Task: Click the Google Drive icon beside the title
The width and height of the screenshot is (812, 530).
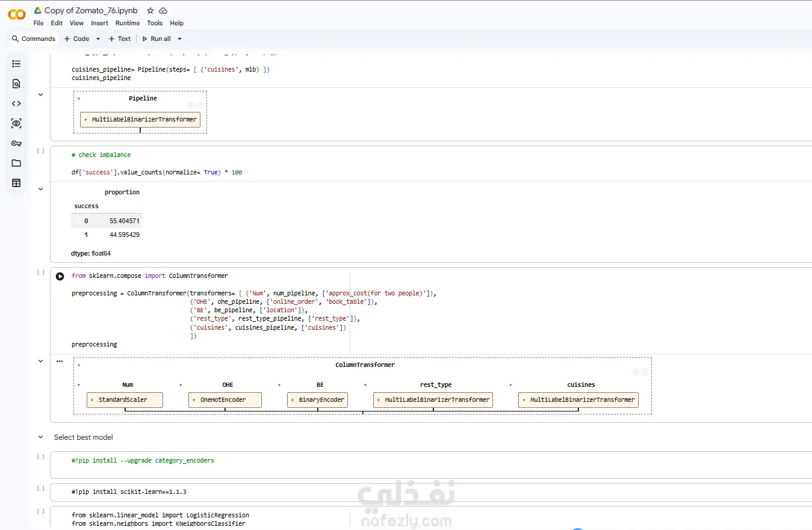Action: [37, 11]
